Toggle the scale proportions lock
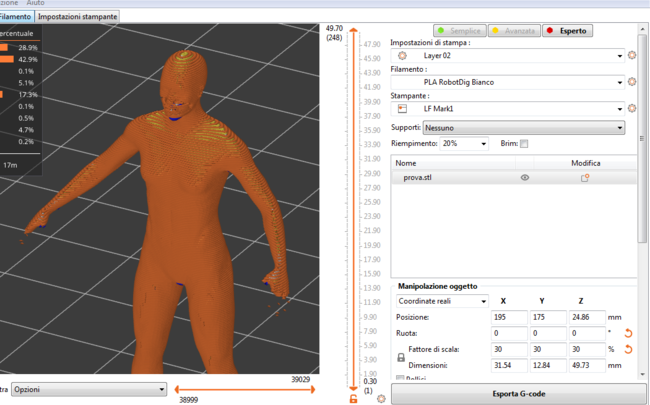The height and width of the screenshot is (405, 650). pos(402,357)
